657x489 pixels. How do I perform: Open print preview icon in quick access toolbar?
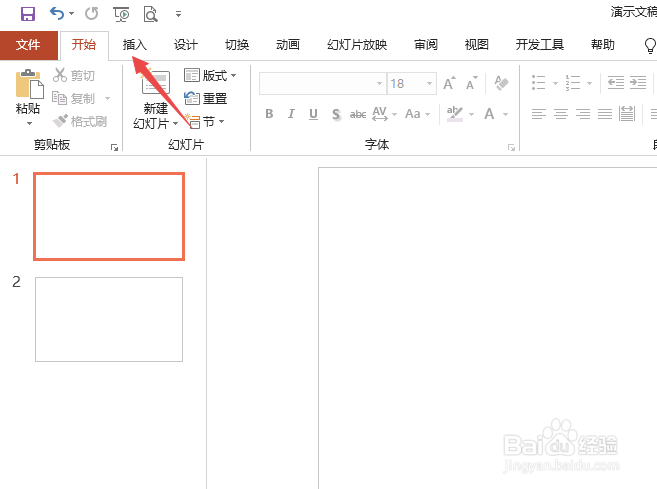tap(150, 14)
